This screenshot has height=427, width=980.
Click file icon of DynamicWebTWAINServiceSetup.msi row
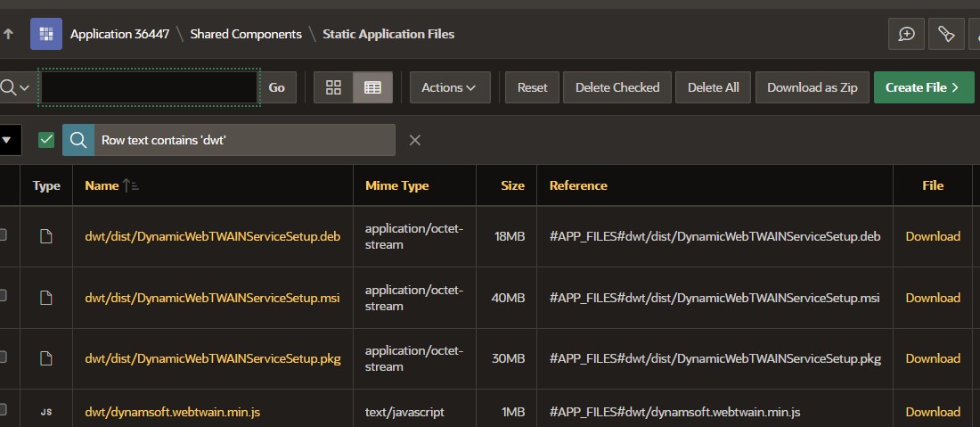[46, 298]
